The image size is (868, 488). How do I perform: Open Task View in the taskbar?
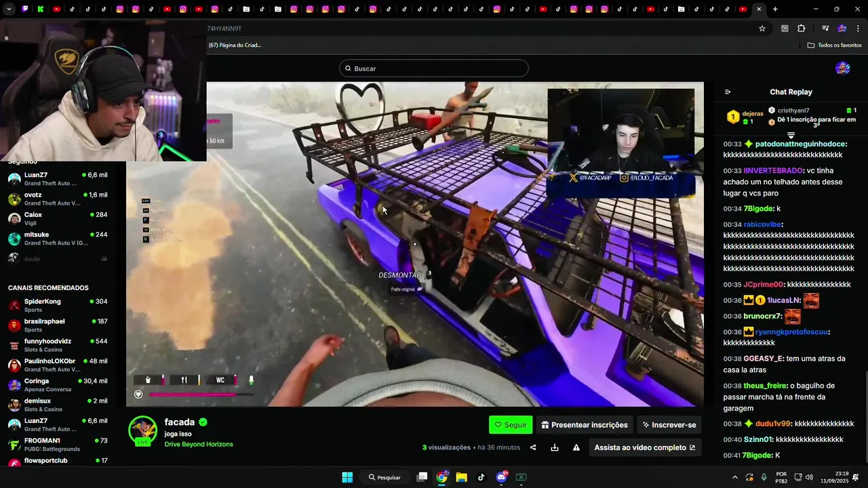tap(422, 477)
